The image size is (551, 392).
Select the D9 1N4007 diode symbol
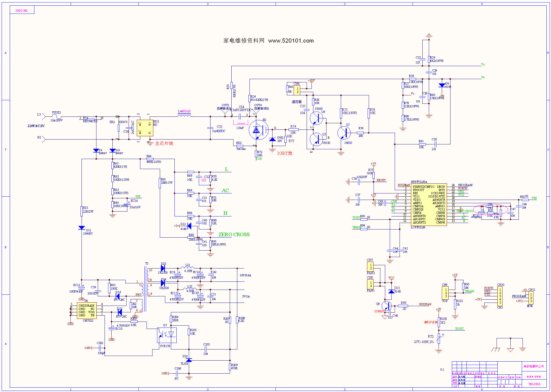[96, 150]
